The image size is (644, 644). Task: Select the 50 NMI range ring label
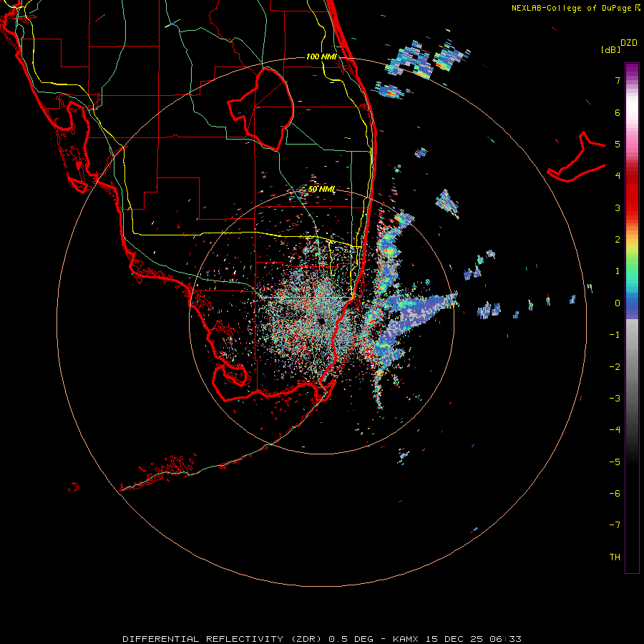pos(321,190)
